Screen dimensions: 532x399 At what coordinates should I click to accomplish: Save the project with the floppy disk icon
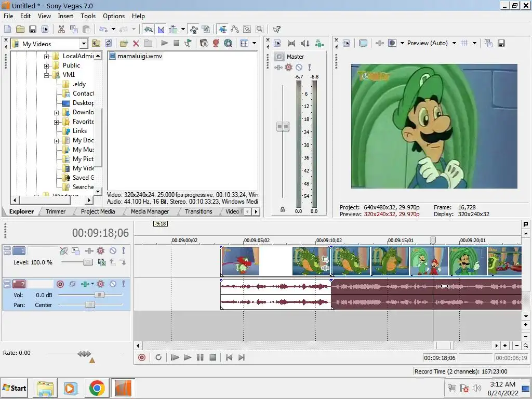(x=33, y=29)
